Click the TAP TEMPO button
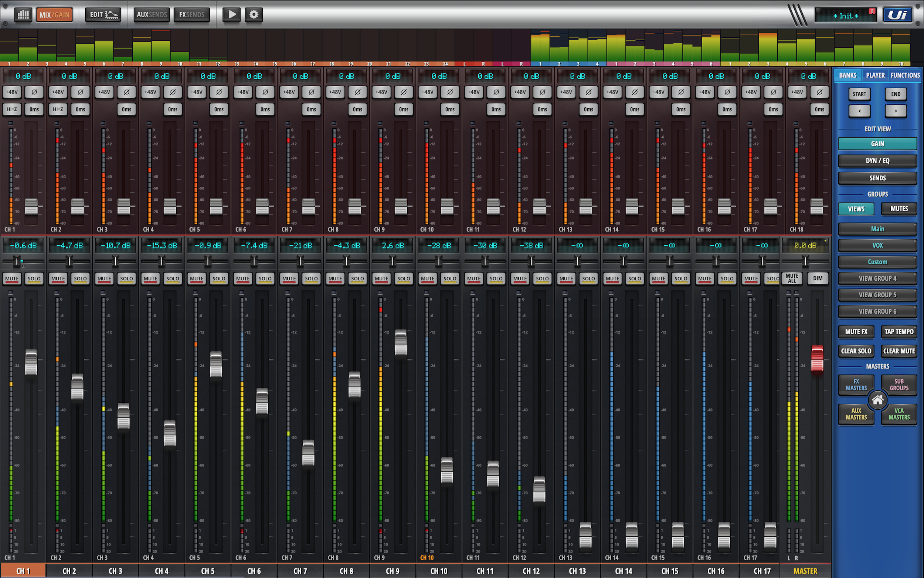 [x=899, y=331]
